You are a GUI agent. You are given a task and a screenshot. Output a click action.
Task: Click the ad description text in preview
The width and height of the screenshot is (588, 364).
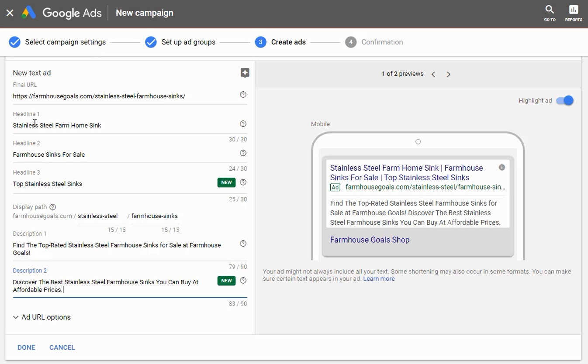pyautogui.click(x=415, y=213)
